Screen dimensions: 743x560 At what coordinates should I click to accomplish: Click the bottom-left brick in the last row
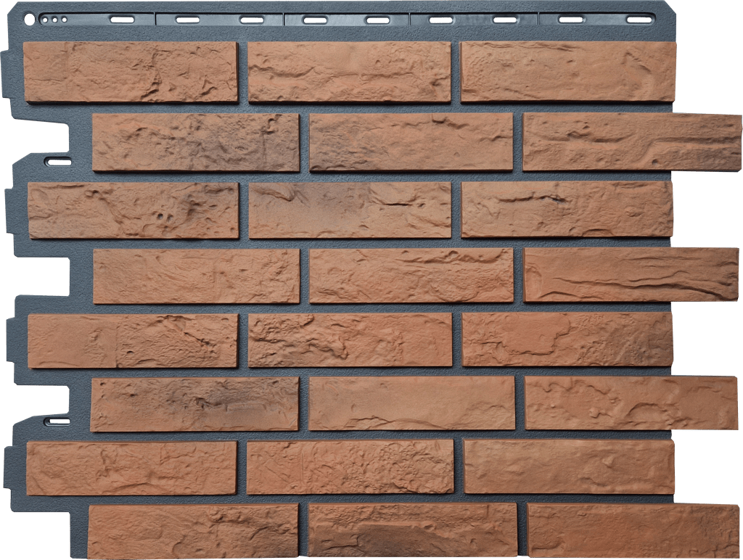(x=193, y=532)
